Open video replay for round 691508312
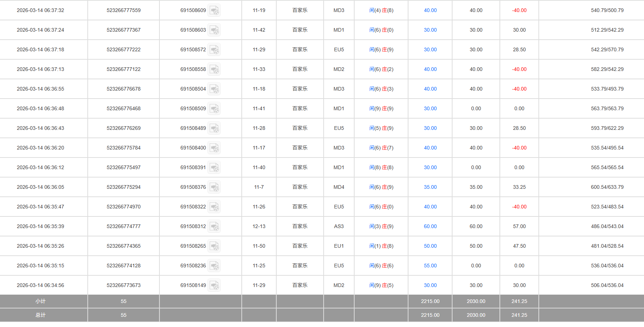This screenshot has height=327, width=644. pos(214,227)
